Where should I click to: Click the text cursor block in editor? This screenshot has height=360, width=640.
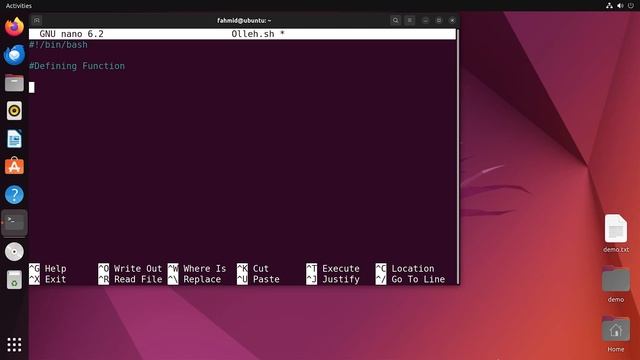click(x=32, y=87)
